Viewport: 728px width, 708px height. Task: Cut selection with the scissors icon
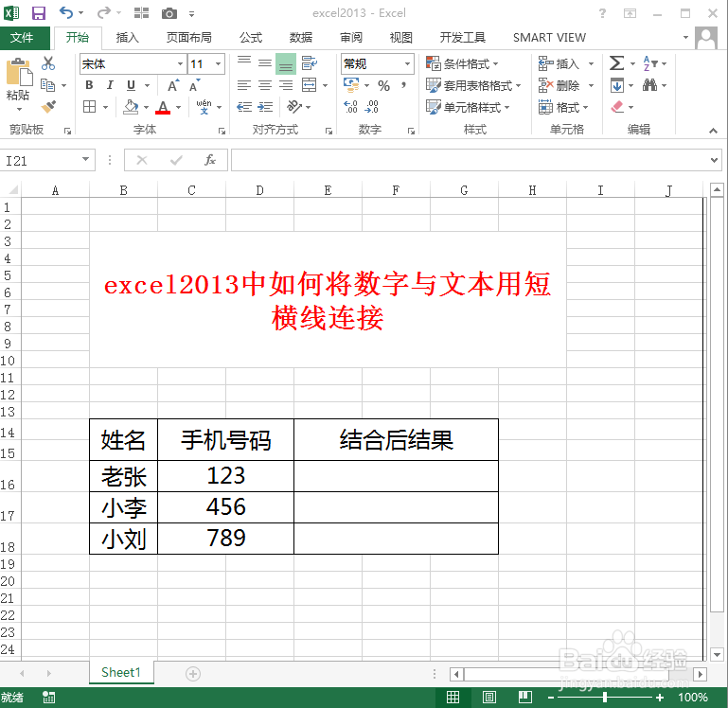point(48,63)
